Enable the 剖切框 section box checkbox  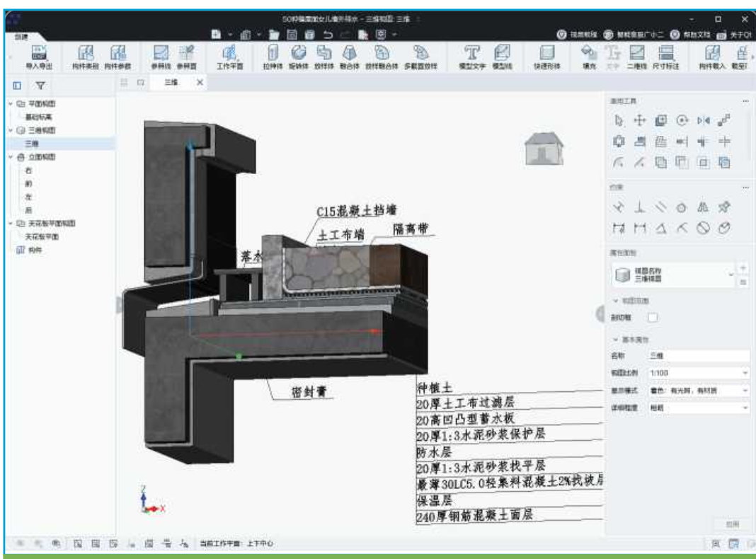[x=653, y=318]
